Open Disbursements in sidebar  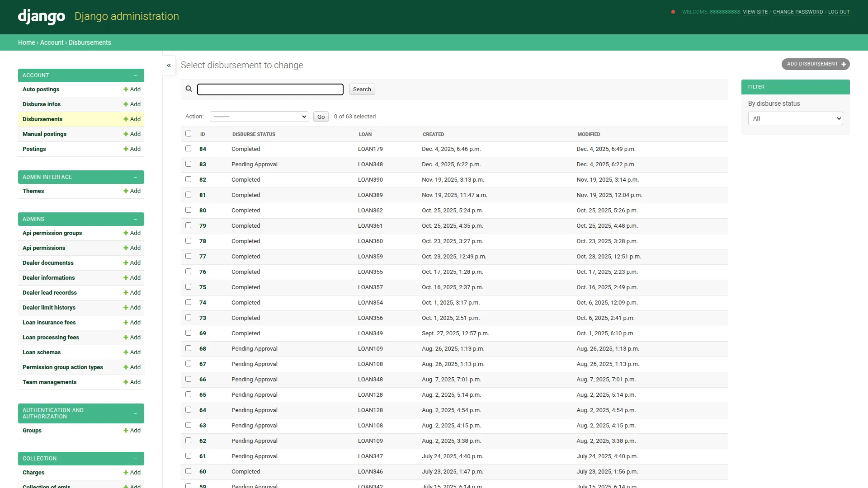42,119
